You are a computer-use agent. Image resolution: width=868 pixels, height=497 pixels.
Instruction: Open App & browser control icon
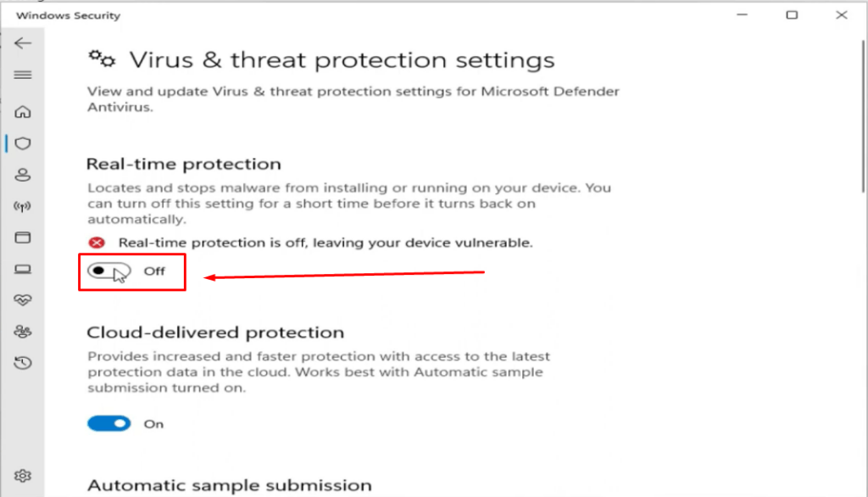[x=23, y=237]
